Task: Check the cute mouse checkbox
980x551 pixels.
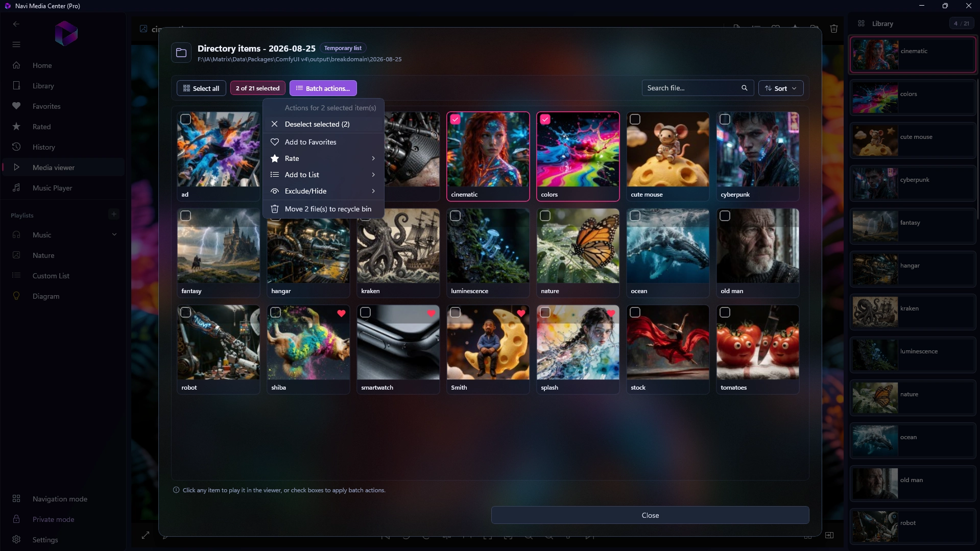Action: click(635, 119)
